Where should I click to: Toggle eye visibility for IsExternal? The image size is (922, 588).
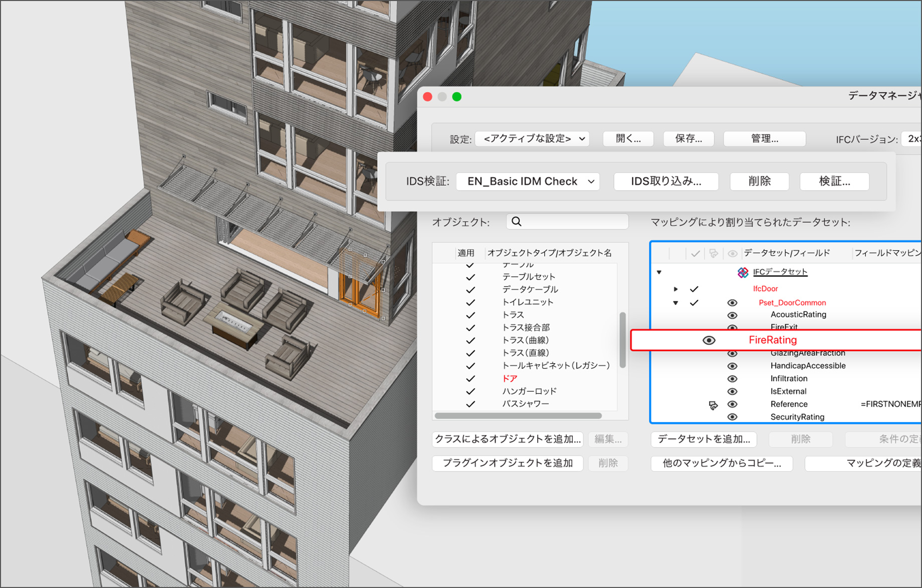coord(732,392)
